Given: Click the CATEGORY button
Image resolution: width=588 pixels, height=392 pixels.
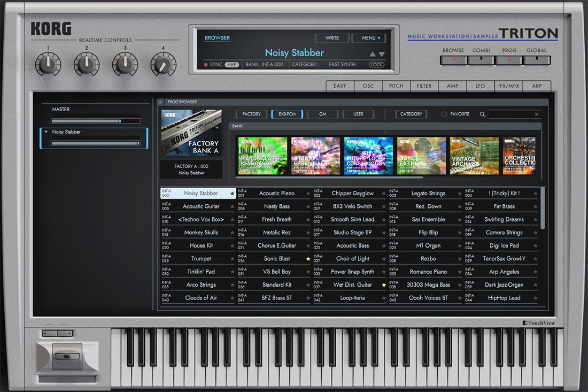Looking at the screenshot, I should click(x=411, y=114).
